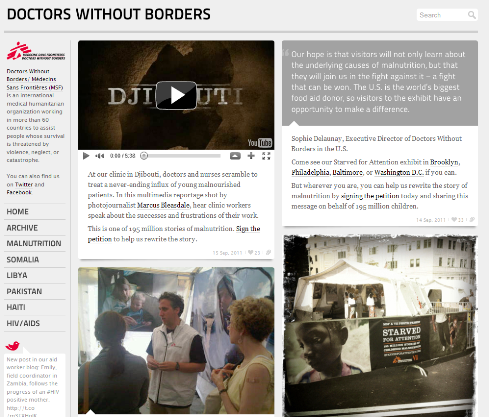Click the 'Sophie Delaunay, Executive Director' attribution text
489x417 pixels.
[376, 143]
